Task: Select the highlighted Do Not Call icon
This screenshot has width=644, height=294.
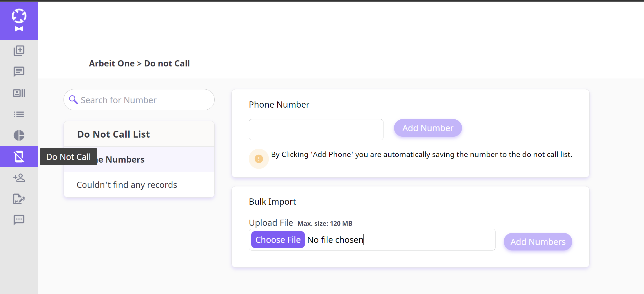Action: tap(19, 157)
